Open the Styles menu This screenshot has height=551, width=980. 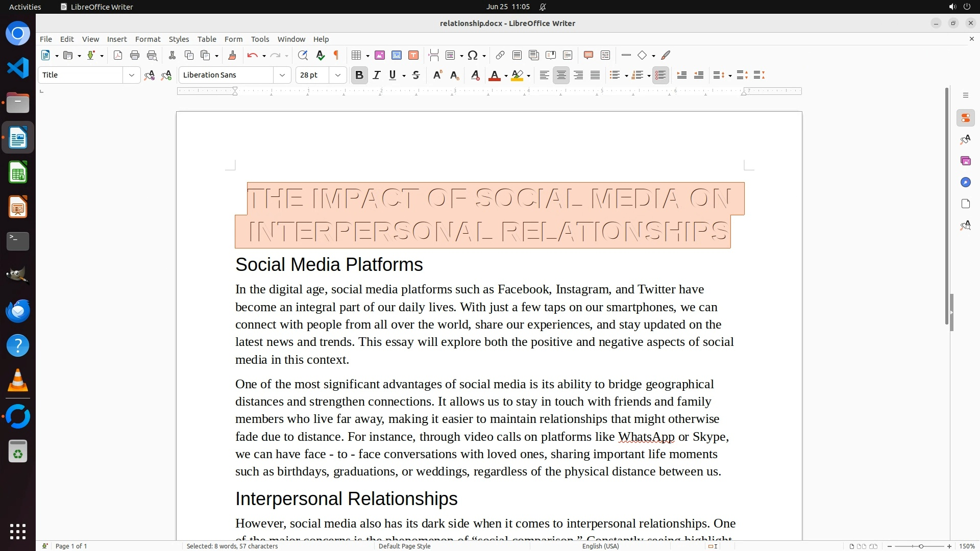click(x=179, y=39)
